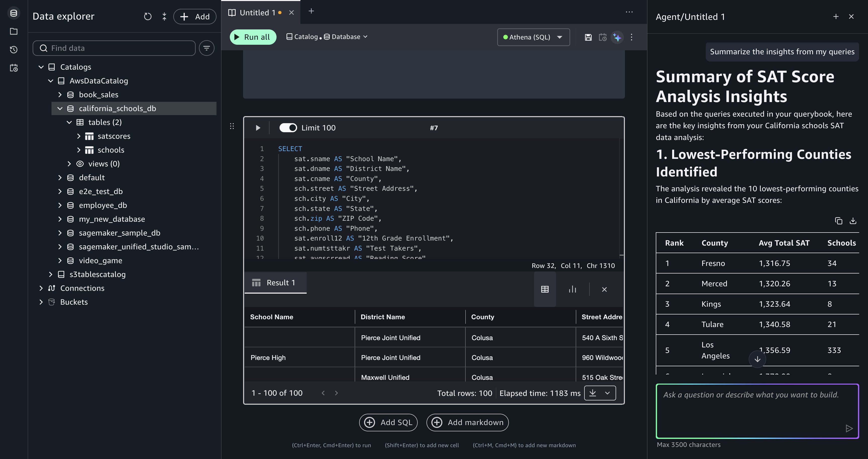Close the Untitled 1 tab

[x=291, y=13]
